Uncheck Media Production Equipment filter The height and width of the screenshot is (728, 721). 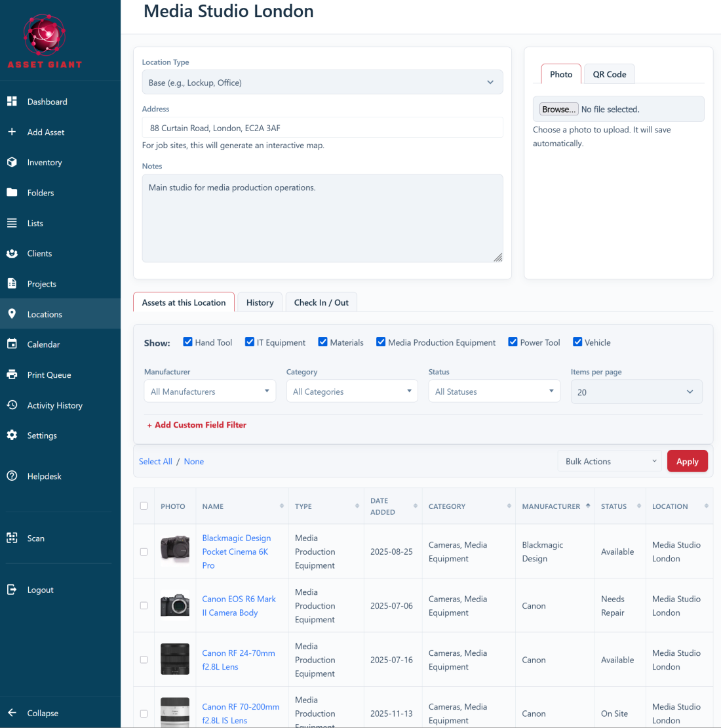coord(381,342)
